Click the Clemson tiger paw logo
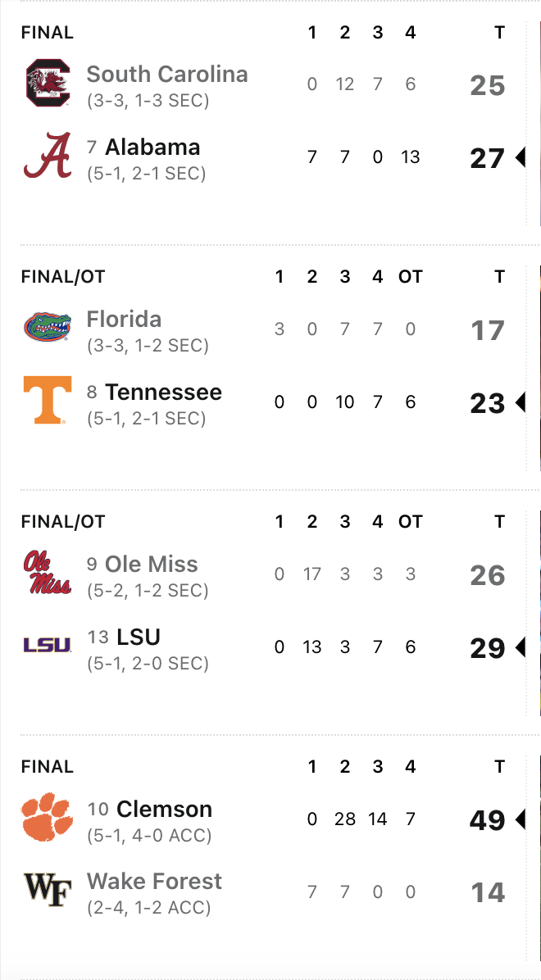Viewport: 541px width, 980px height. click(48, 817)
